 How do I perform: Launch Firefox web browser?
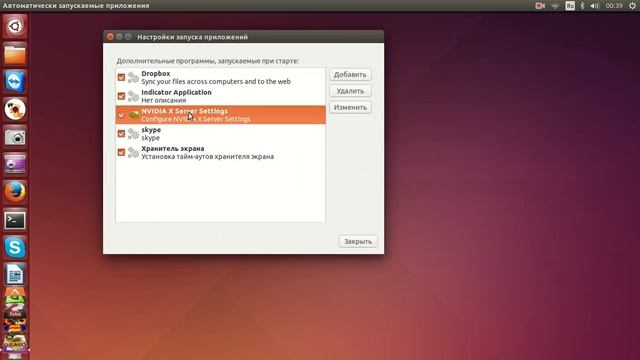(x=15, y=192)
